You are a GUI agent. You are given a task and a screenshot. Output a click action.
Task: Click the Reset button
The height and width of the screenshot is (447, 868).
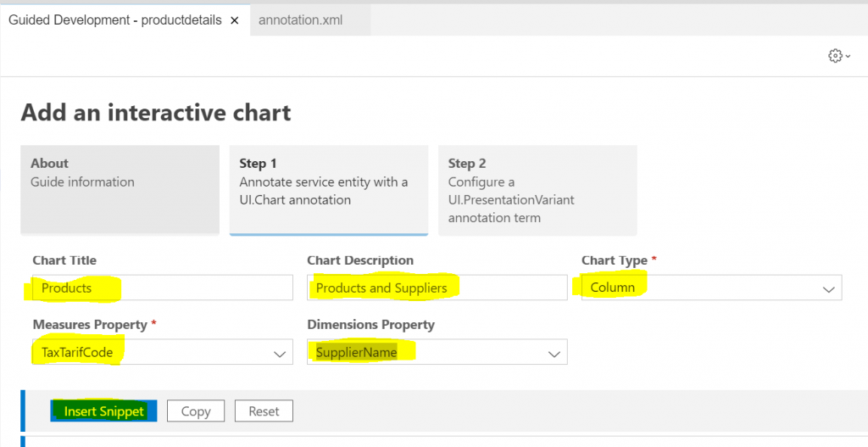[264, 411]
